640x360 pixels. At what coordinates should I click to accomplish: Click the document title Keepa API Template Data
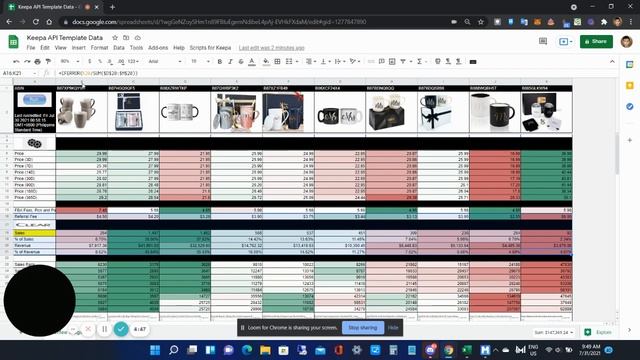click(x=64, y=38)
